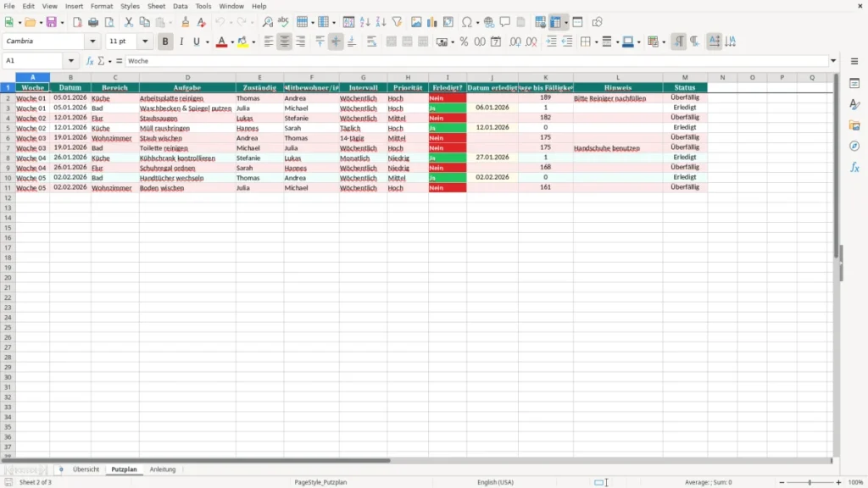Click the Sort dialog icon
Viewport: 868px width, 488px height.
pos(348,22)
